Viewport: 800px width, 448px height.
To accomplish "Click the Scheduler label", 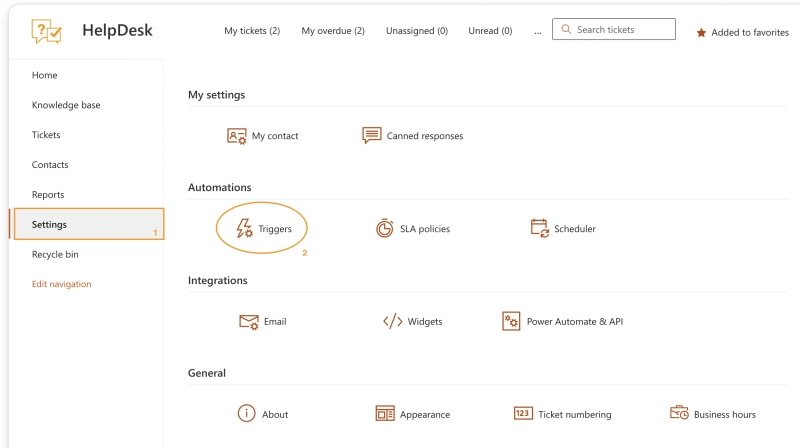I will (x=575, y=229).
